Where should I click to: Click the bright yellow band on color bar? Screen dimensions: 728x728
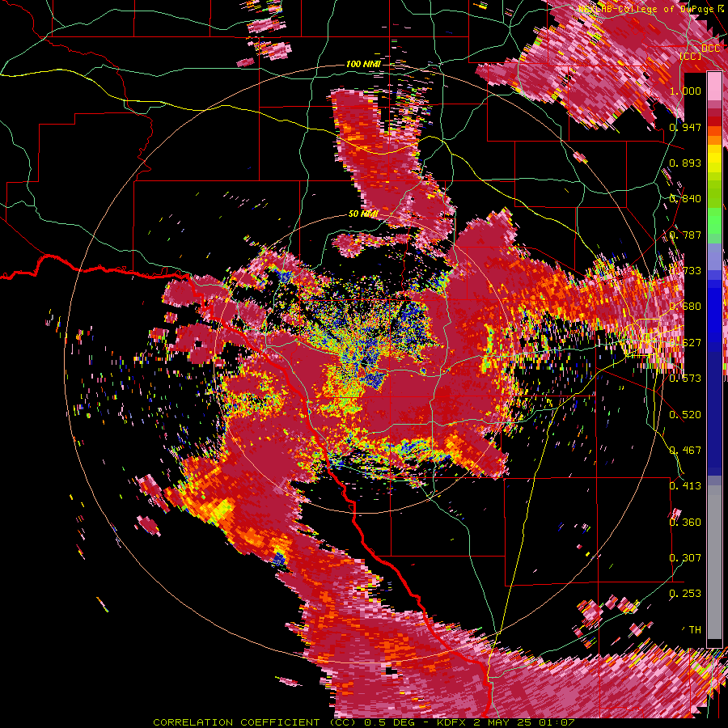[x=714, y=158]
